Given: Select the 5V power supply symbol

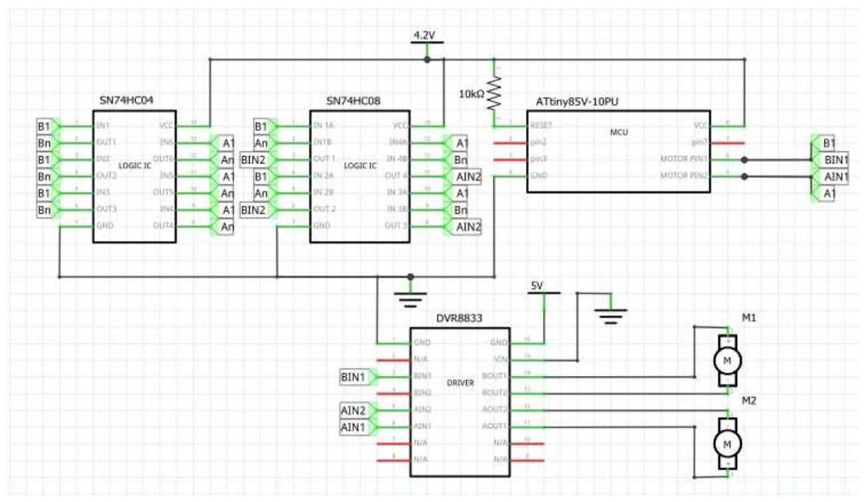Looking at the screenshot, I should coord(544,292).
